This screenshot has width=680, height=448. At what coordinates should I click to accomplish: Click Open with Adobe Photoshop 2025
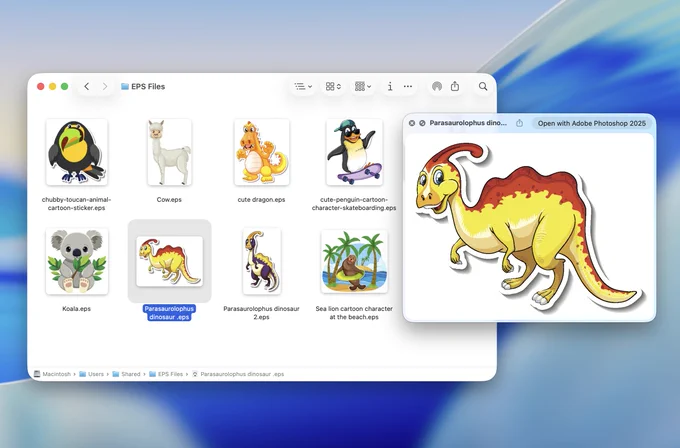pyautogui.click(x=592, y=123)
